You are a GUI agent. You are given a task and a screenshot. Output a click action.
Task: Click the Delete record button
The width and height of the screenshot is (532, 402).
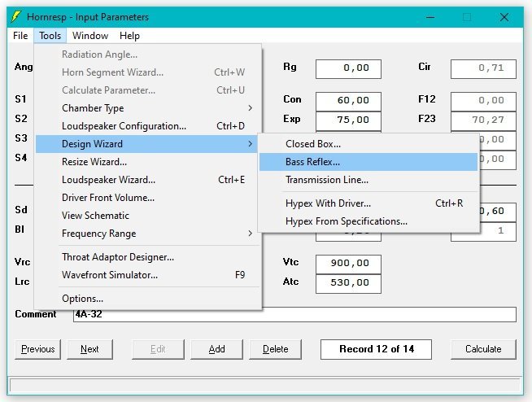275,349
